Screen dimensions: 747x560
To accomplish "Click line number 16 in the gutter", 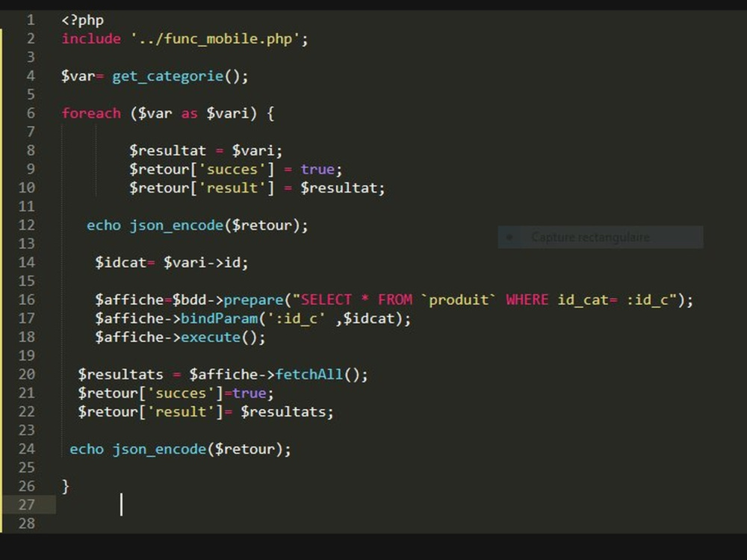I will coord(27,299).
